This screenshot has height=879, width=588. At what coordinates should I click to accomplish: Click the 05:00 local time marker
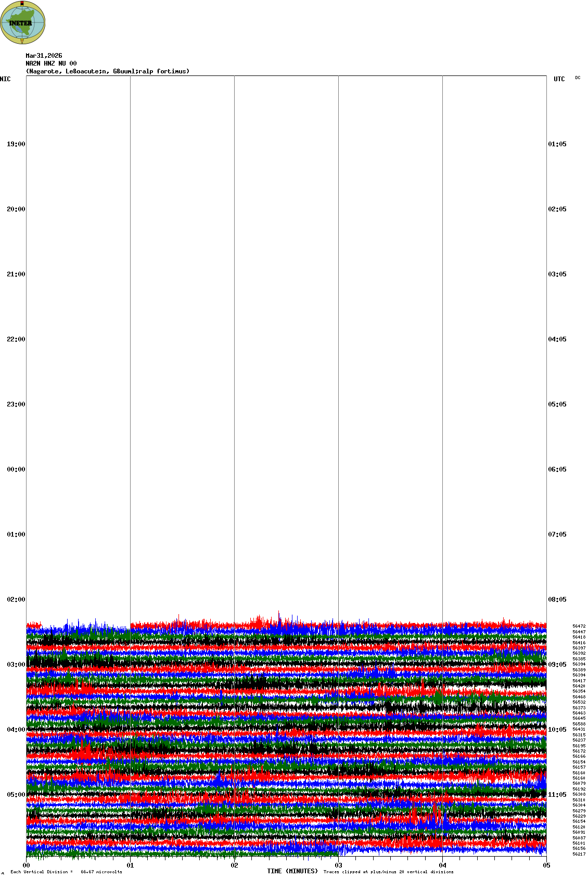click(x=16, y=795)
